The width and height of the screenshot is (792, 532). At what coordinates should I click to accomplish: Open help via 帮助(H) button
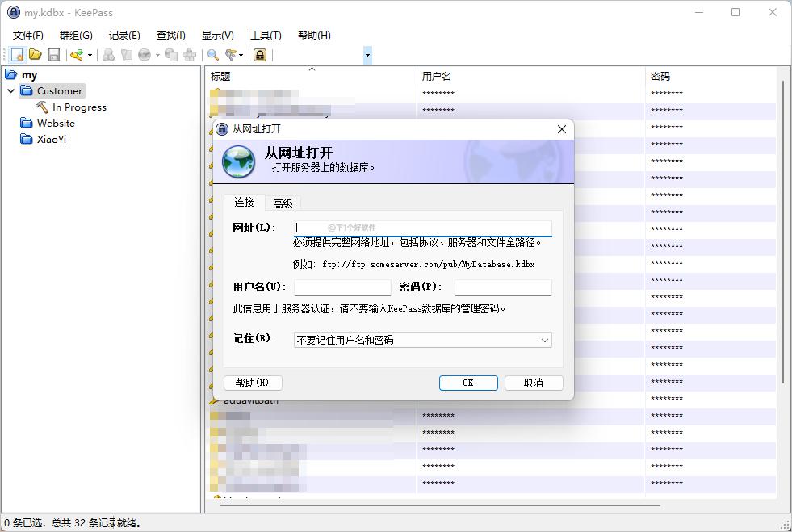coord(253,383)
